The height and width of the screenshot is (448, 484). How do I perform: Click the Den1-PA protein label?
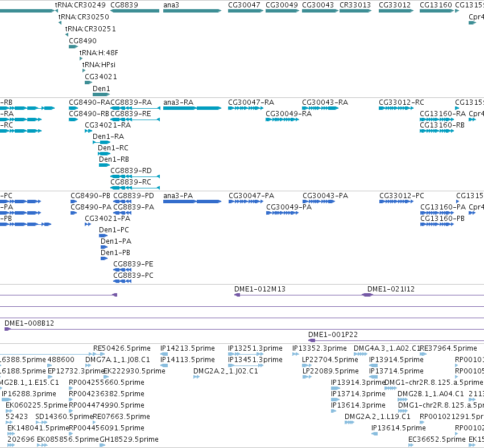116,241
